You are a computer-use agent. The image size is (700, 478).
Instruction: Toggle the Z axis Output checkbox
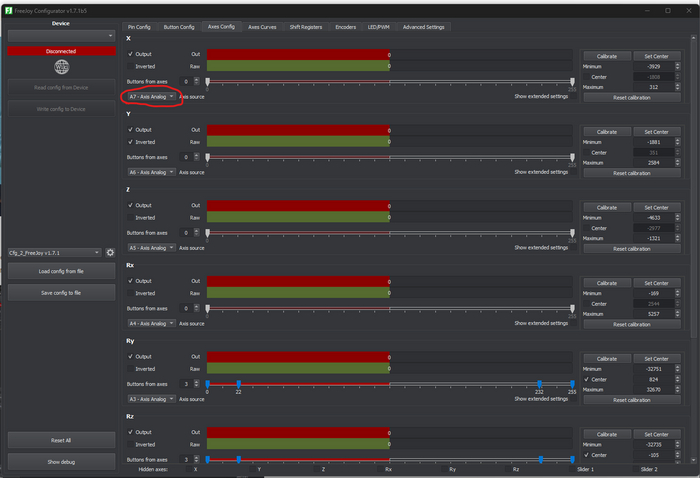point(130,205)
